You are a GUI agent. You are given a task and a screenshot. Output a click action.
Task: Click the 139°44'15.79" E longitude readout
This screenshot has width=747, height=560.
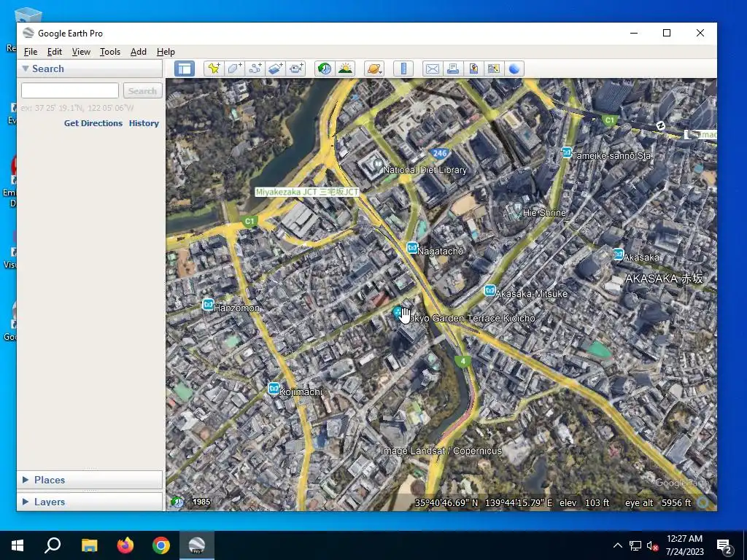[519, 503]
